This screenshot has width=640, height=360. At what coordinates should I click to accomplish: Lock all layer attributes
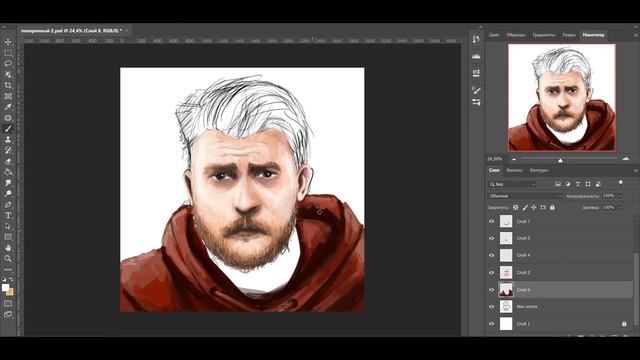coord(552,207)
